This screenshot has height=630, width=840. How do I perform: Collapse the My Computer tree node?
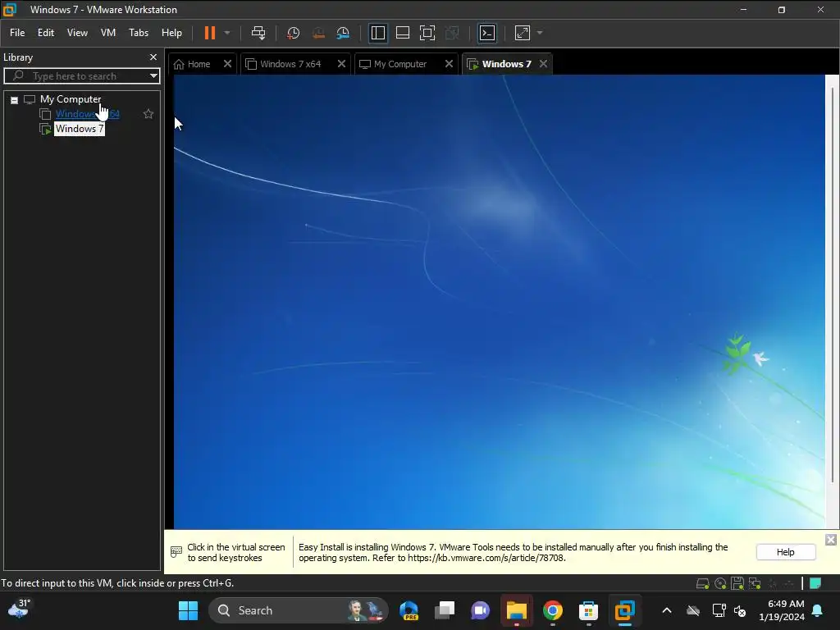pos(15,99)
